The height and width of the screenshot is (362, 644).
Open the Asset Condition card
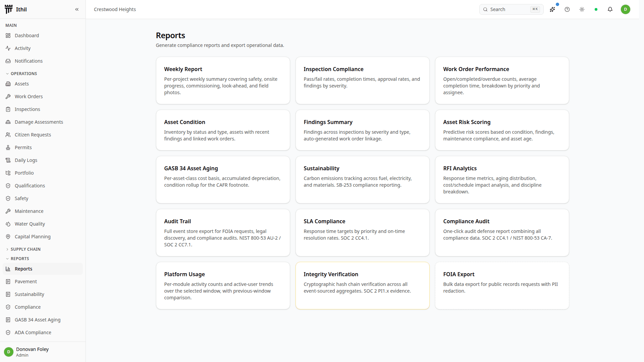(x=223, y=130)
